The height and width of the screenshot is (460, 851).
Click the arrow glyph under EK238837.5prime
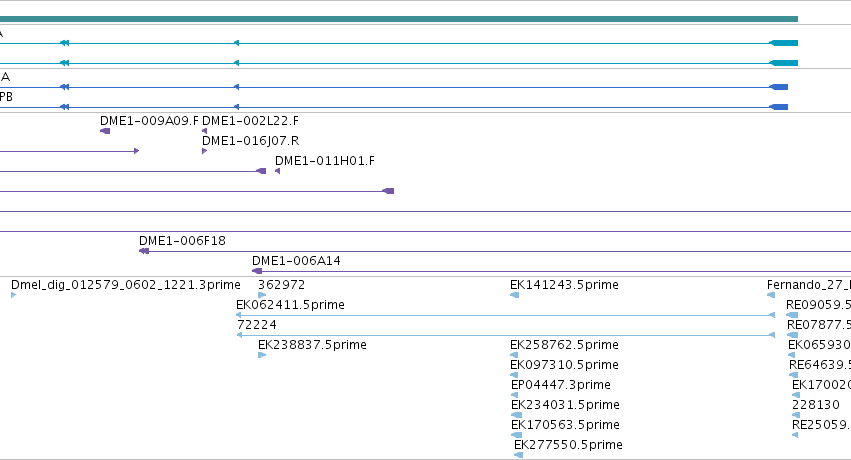(262, 355)
